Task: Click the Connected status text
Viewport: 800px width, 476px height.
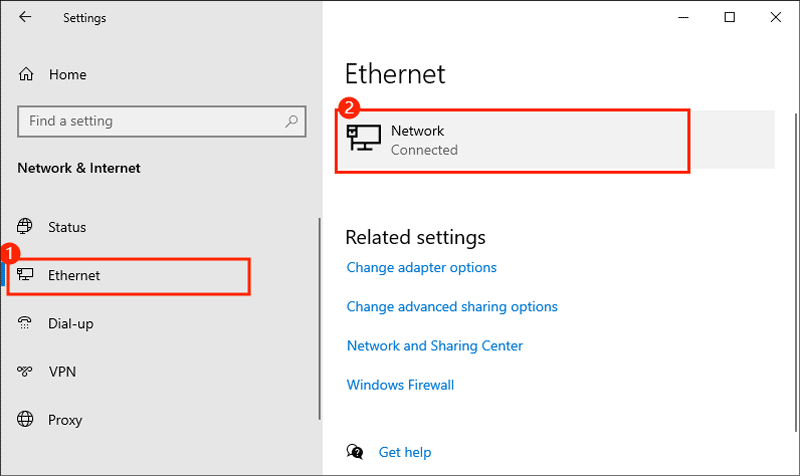Action: point(424,150)
